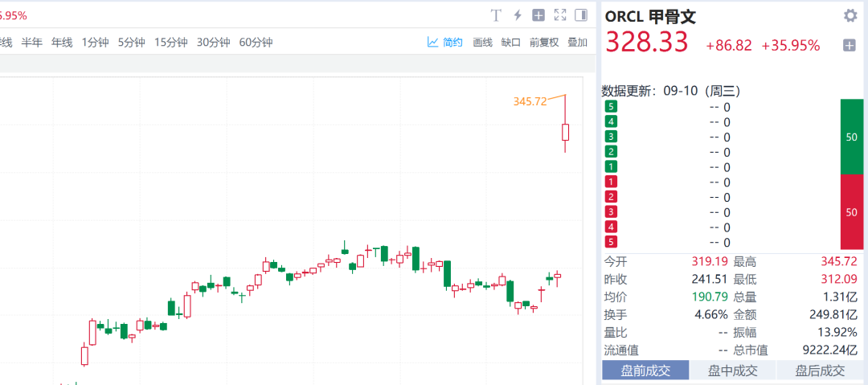The image size is (868, 385).
Task: Toggle the 缺口 gap display
Action: tap(510, 43)
